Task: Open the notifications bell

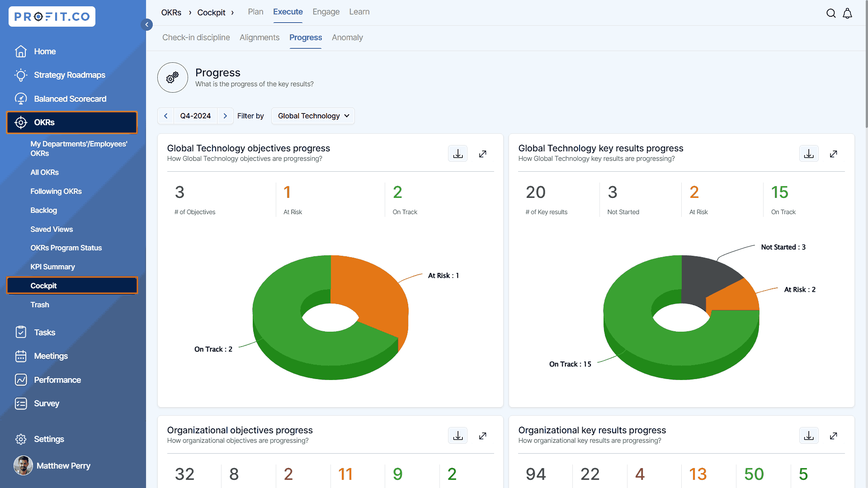Action: pos(848,13)
